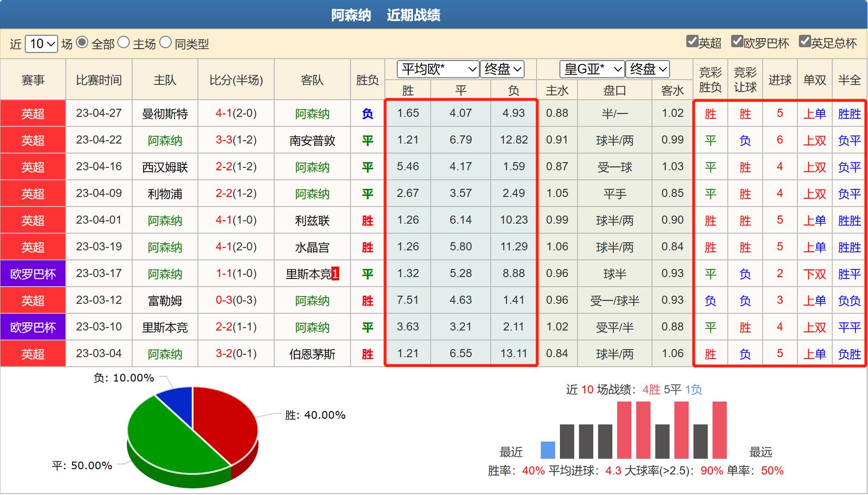The image size is (868, 495).
Task: Open the 皇G亚* handicap company dropdown
Action: pos(591,69)
